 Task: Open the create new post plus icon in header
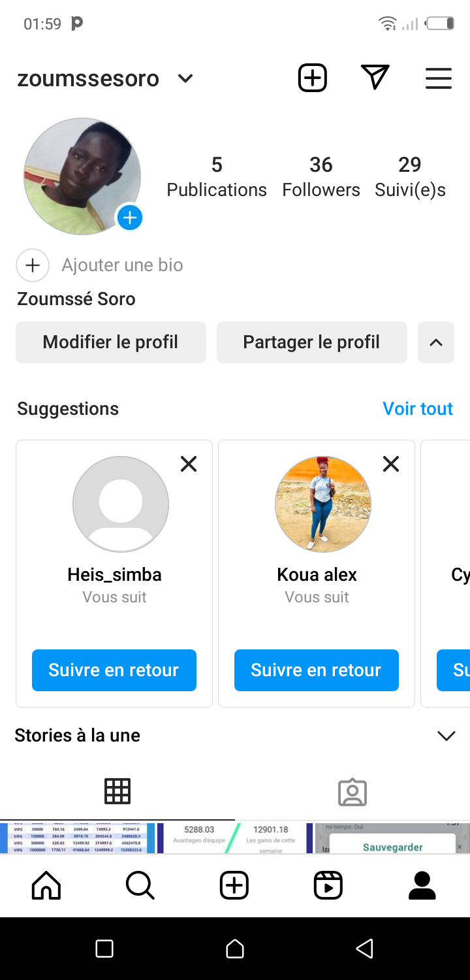[313, 78]
